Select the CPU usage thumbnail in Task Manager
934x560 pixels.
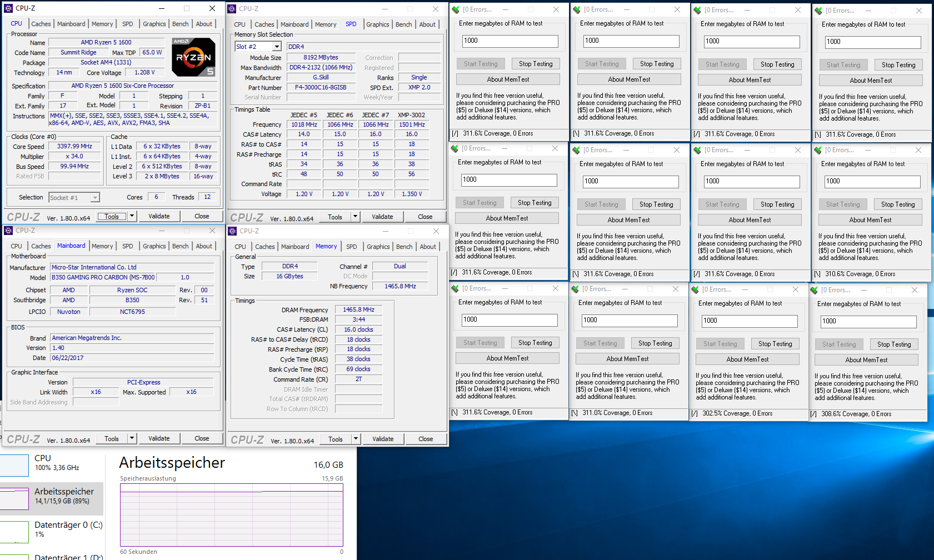(14, 465)
